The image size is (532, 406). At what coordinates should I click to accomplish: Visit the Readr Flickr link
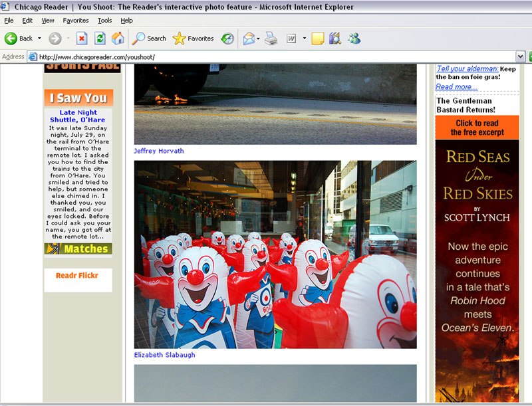77,275
